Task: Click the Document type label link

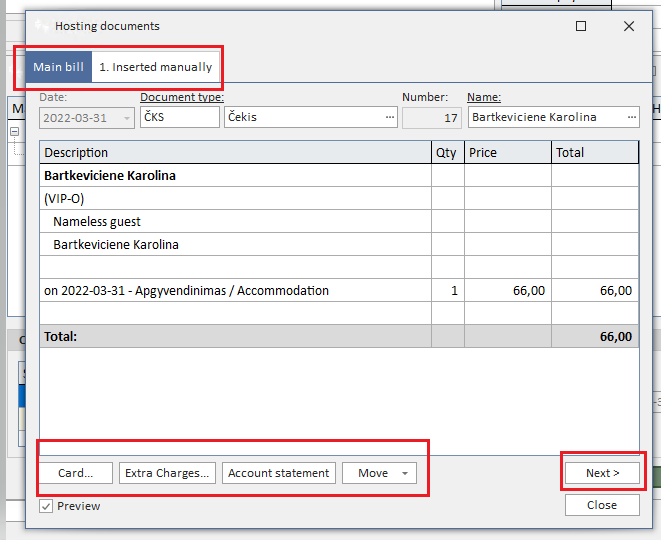Action: [x=182, y=97]
